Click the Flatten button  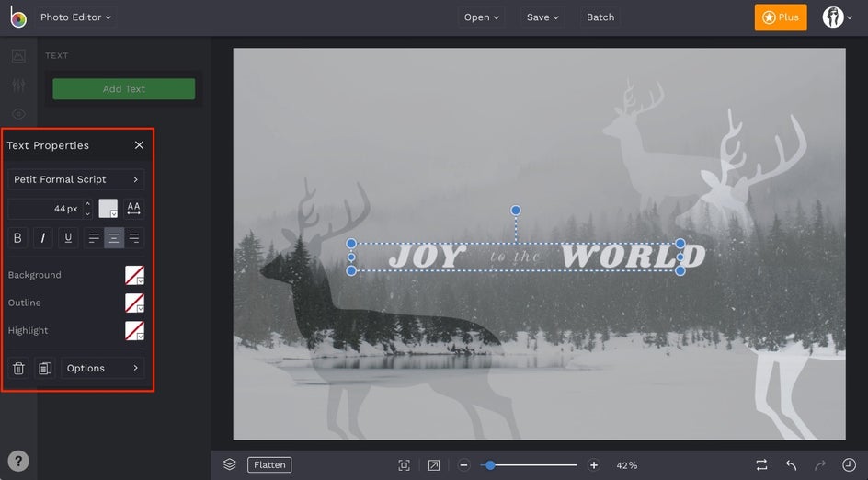[269, 464]
